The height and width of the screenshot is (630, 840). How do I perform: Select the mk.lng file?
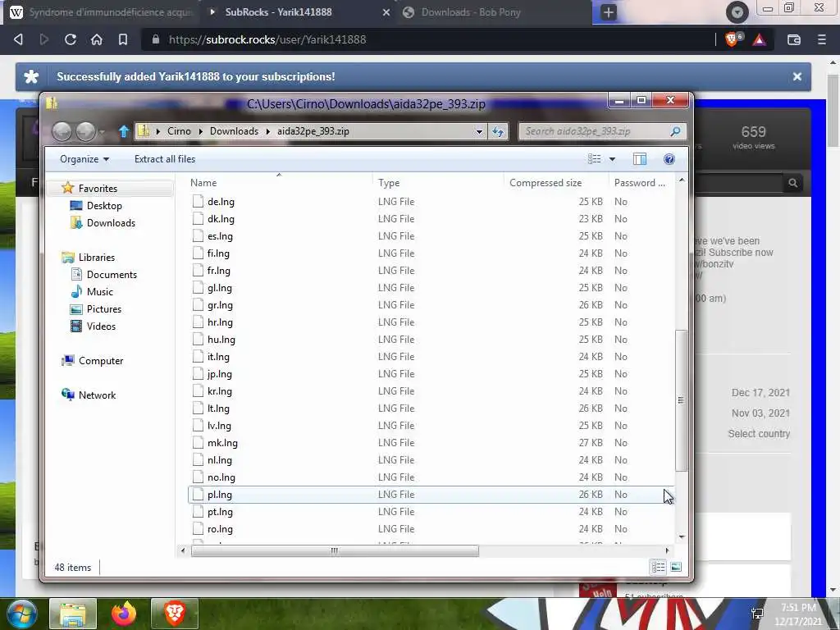pyautogui.click(x=222, y=443)
